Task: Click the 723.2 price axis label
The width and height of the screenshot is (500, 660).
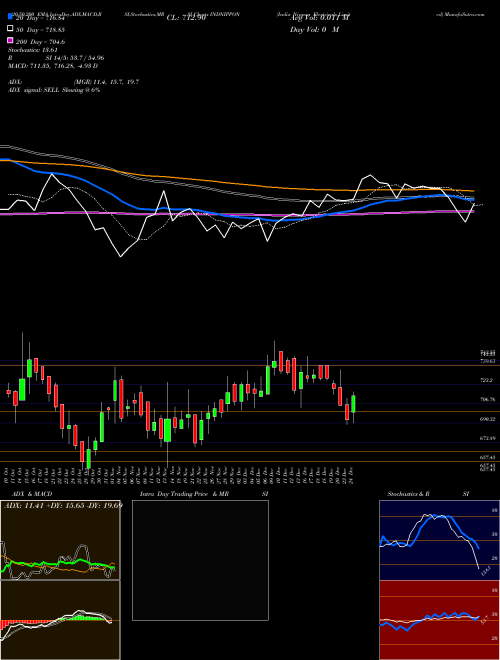Action: pyautogui.click(x=487, y=380)
